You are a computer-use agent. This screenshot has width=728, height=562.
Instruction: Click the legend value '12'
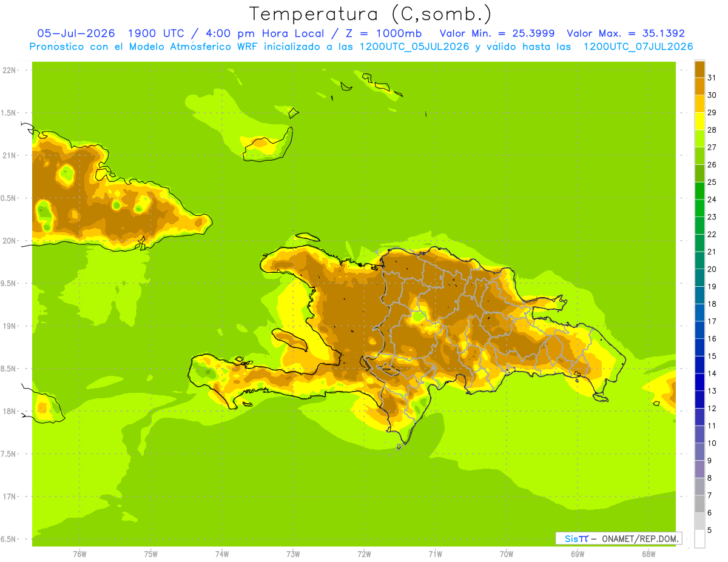click(x=712, y=409)
